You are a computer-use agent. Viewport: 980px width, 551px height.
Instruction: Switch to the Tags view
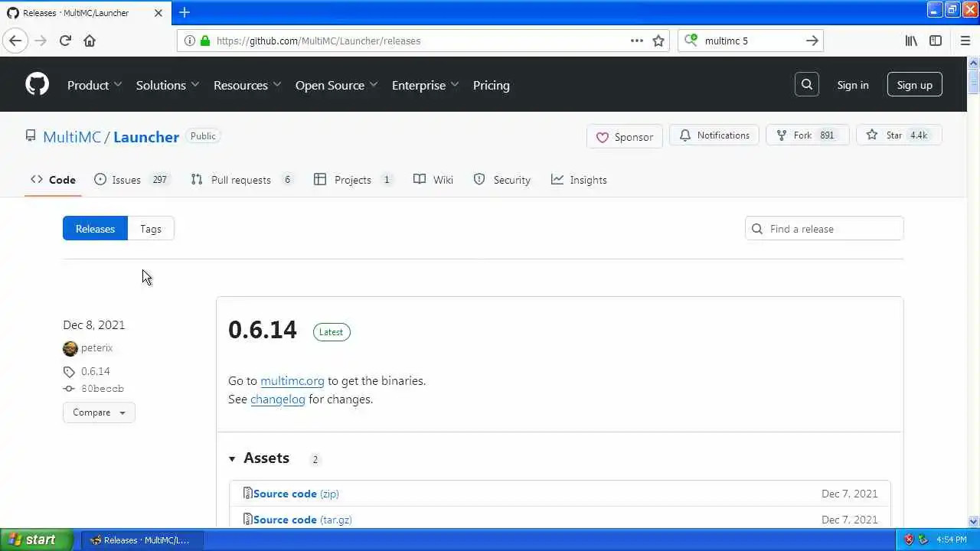pyautogui.click(x=151, y=229)
